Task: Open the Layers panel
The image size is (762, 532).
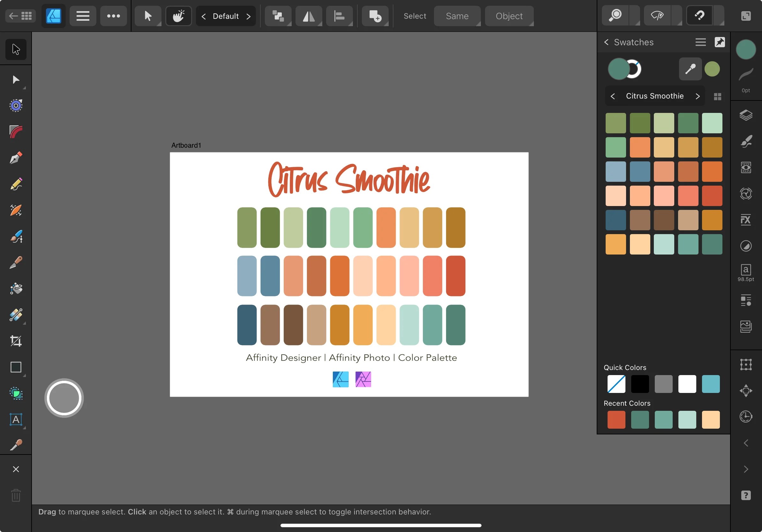Action: (x=746, y=115)
